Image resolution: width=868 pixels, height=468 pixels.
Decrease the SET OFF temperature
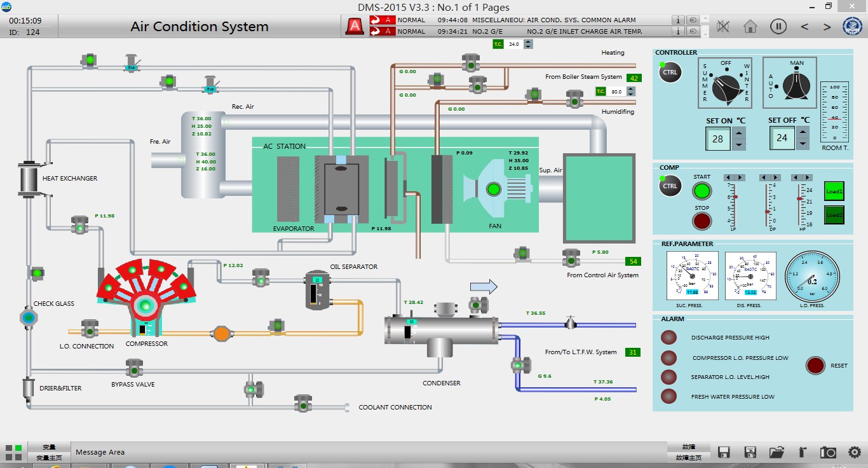(x=803, y=144)
